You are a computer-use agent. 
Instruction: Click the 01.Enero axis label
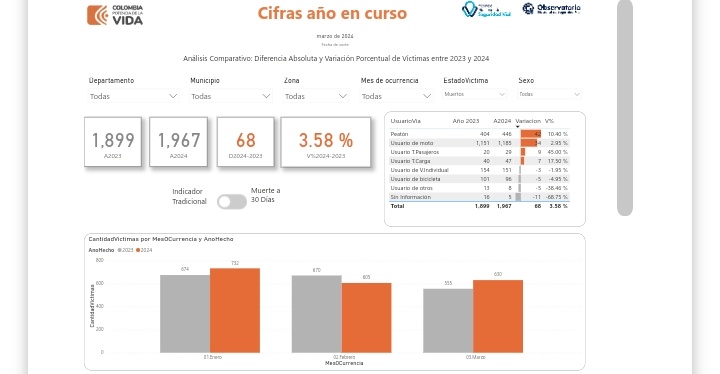pyautogui.click(x=213, y=357)
